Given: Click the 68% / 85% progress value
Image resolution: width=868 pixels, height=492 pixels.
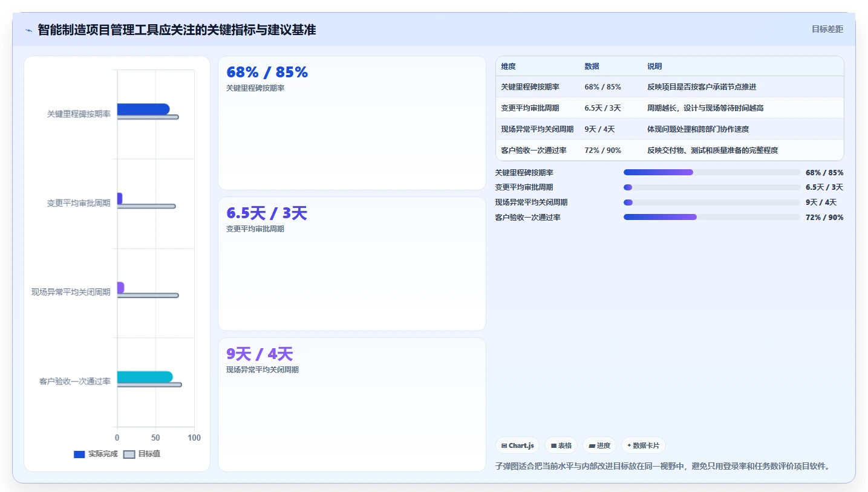Looking at the screenshot, I should pos(824,173).
